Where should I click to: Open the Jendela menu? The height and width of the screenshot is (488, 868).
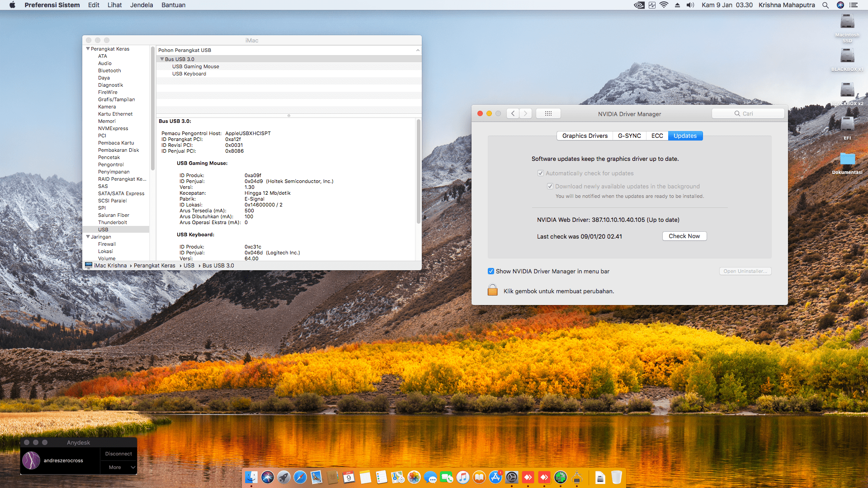point(142,5)
